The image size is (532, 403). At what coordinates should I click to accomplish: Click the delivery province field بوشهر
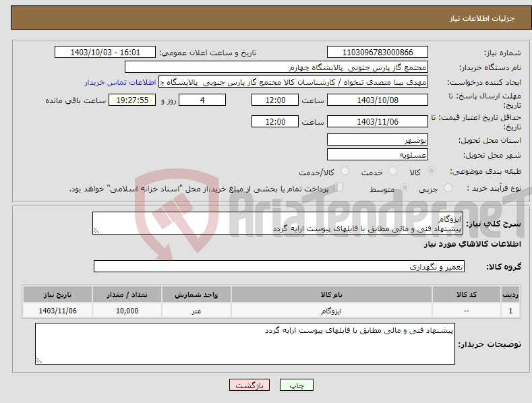tap(378, 139)
